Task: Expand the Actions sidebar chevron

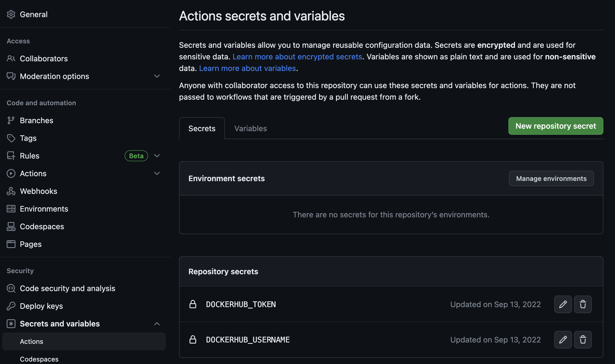Action: [x=157, y=173]
